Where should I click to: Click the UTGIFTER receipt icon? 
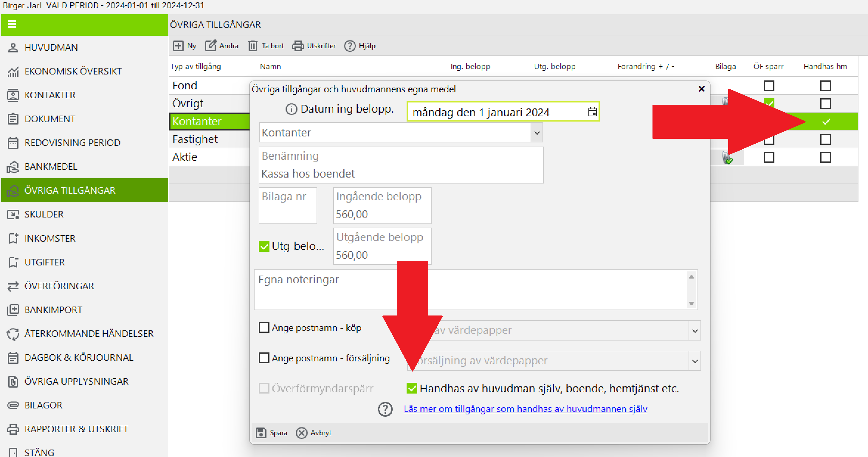pyautogui.click(x=13, y=262)
